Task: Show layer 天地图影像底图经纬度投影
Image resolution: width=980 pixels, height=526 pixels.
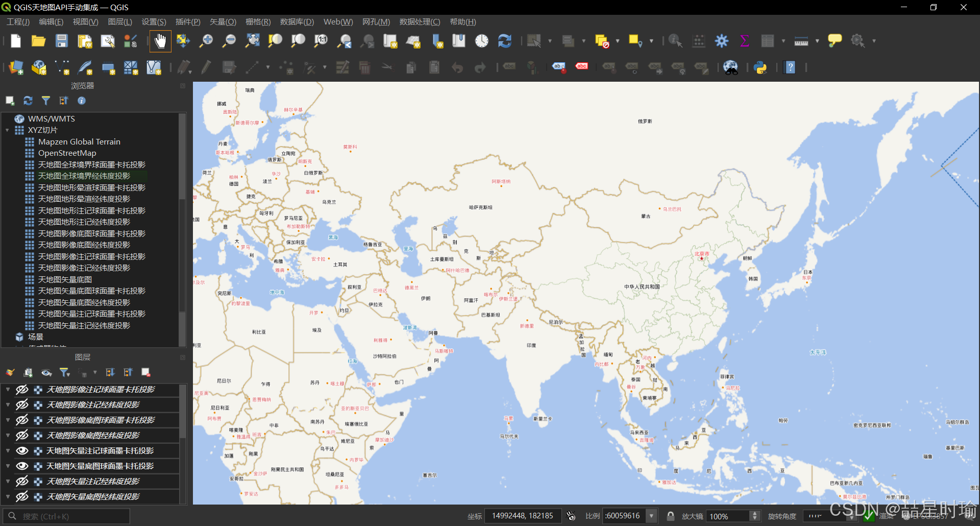Action: pyautogui.click(x=22, y=436)
